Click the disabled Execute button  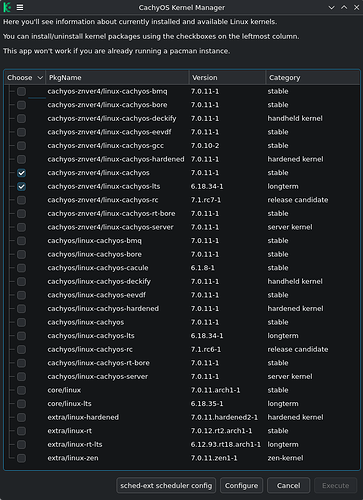tap(335, 486)
